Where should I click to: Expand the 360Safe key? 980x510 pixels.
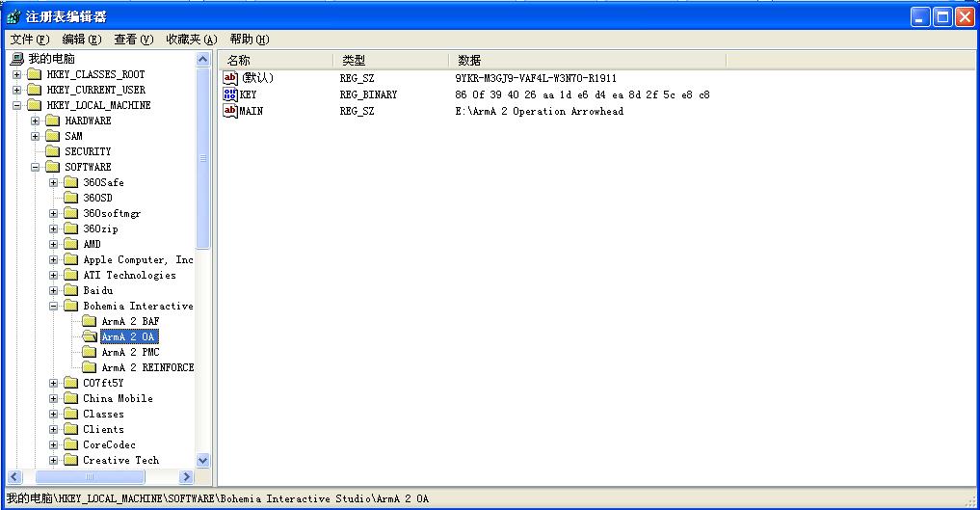tap(54, 182)
